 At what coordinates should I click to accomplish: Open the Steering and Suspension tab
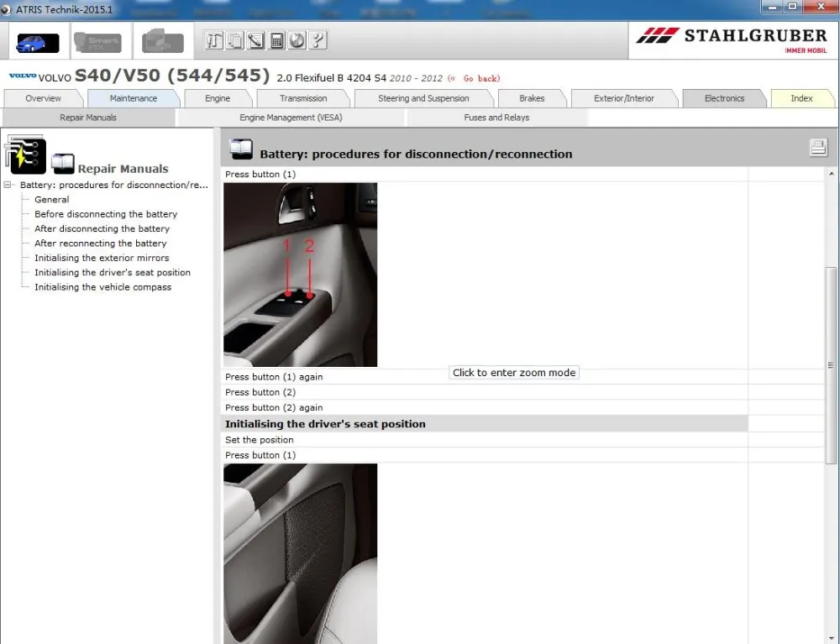click(423, 98)
